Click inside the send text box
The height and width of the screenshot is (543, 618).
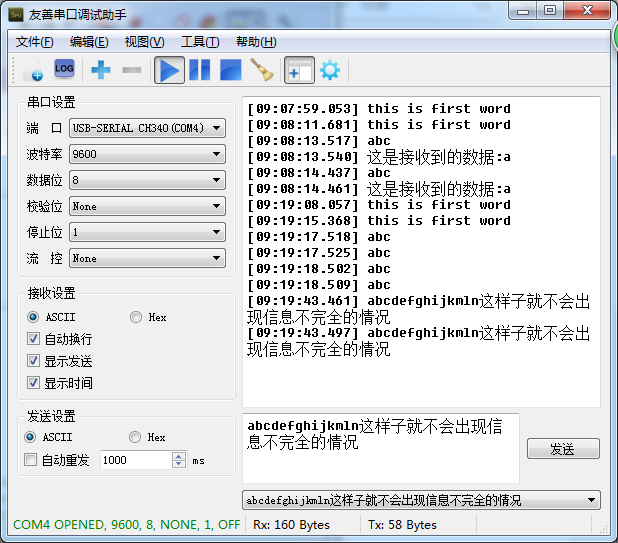(381, 448)
